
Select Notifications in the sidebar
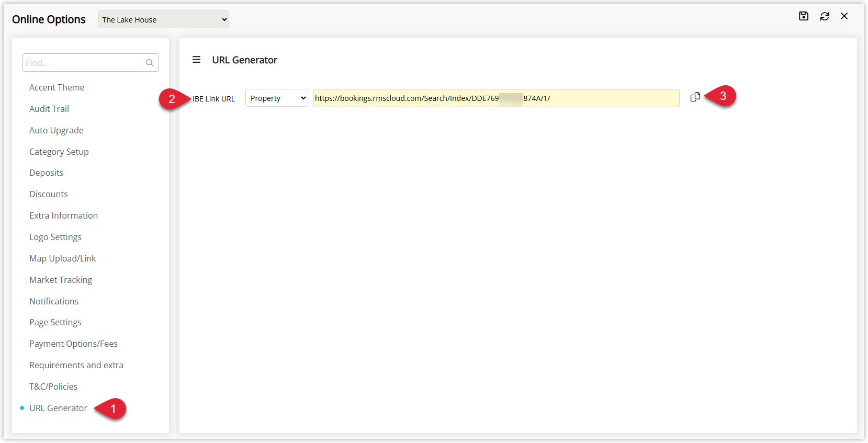coord(54,301)
